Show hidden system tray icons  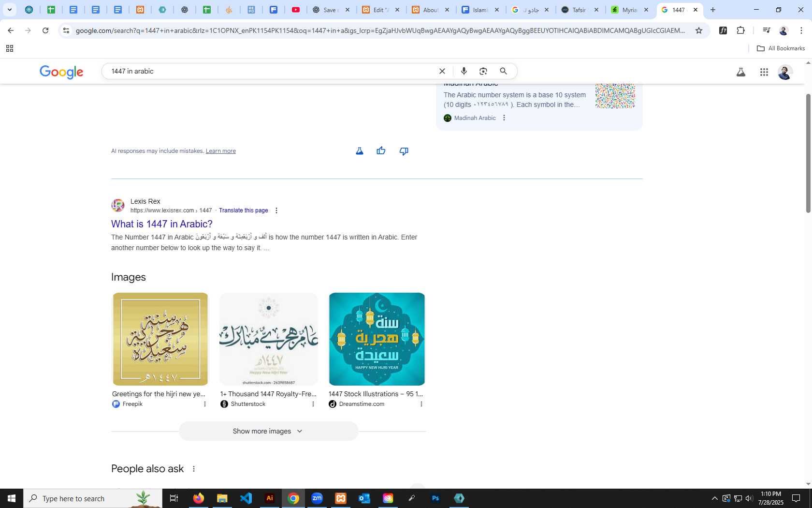point(714,498)
